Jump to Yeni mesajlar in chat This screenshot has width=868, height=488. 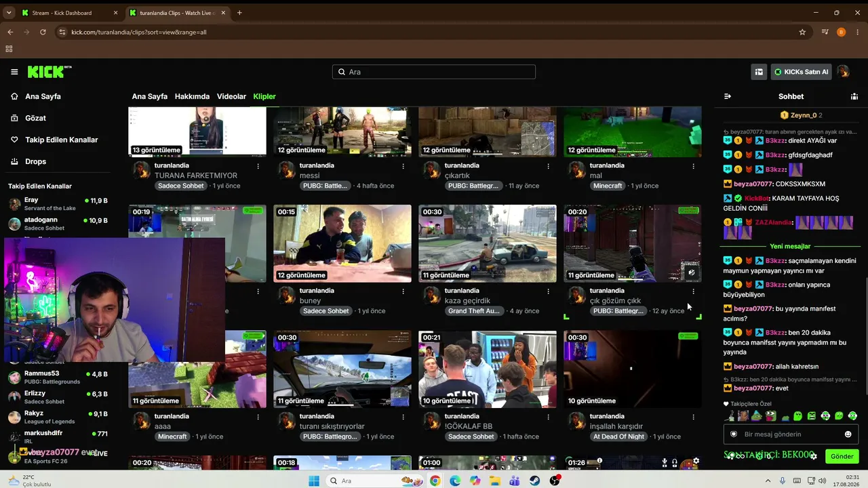pyautogui.click(x=790, y=246)
